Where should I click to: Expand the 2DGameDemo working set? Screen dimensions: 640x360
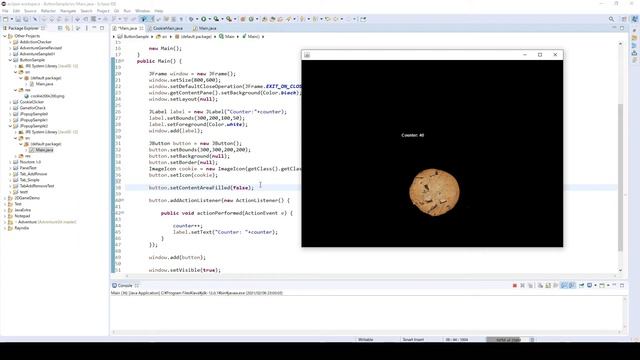coord(5,198)
